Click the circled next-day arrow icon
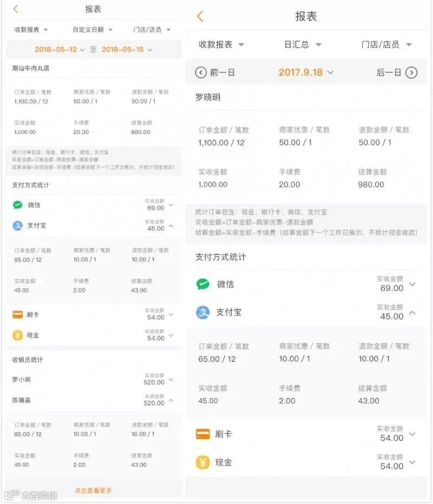 411,72
